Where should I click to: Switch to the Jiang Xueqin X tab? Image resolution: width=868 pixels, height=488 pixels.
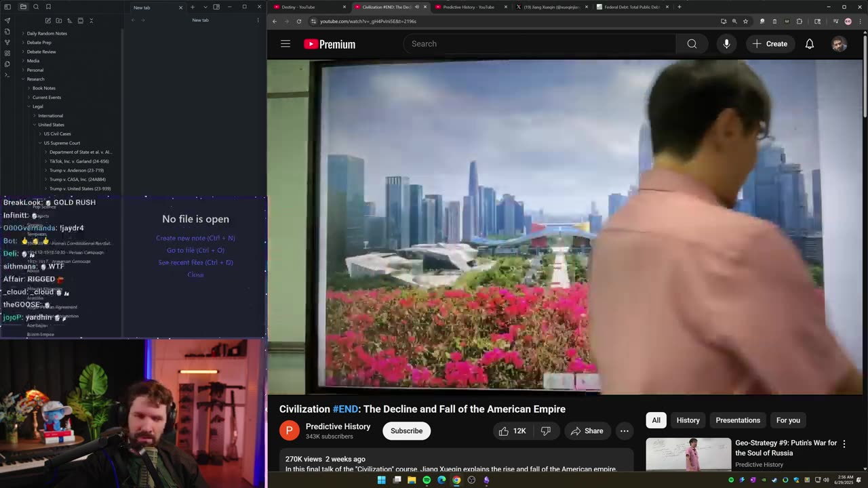click(x=551, y=7)
